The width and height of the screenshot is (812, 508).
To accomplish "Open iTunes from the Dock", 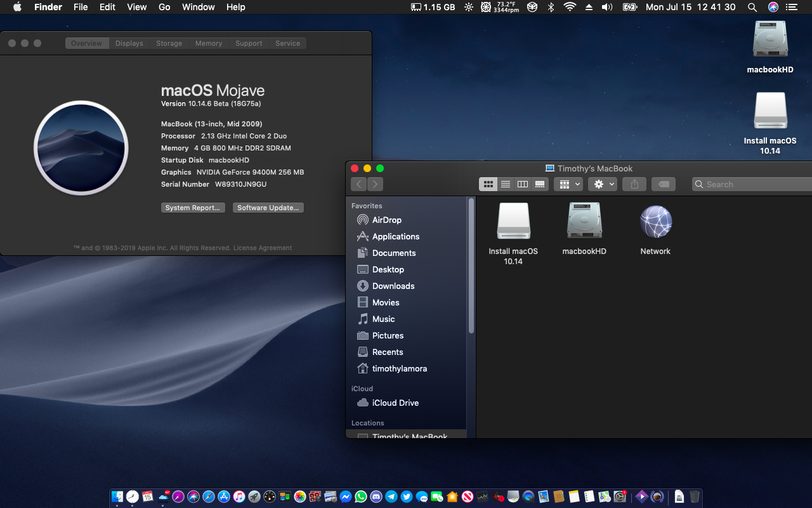I will (239, 497).
